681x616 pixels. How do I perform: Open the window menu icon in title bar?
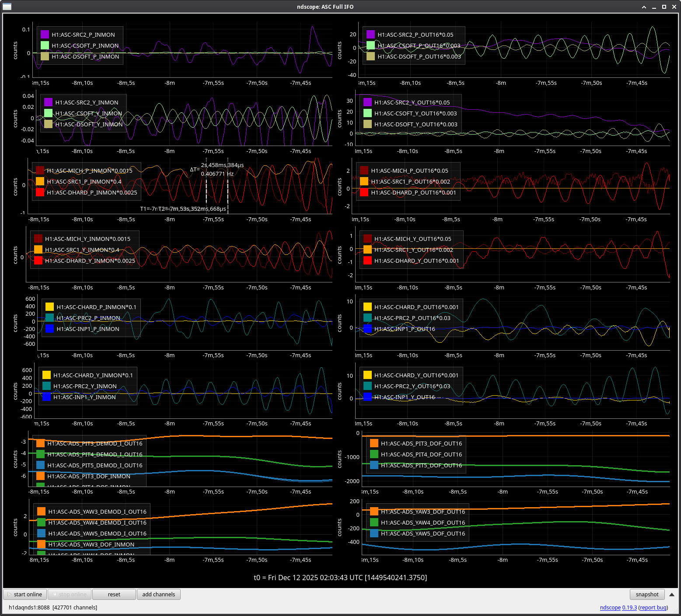(x=7, y=7)
